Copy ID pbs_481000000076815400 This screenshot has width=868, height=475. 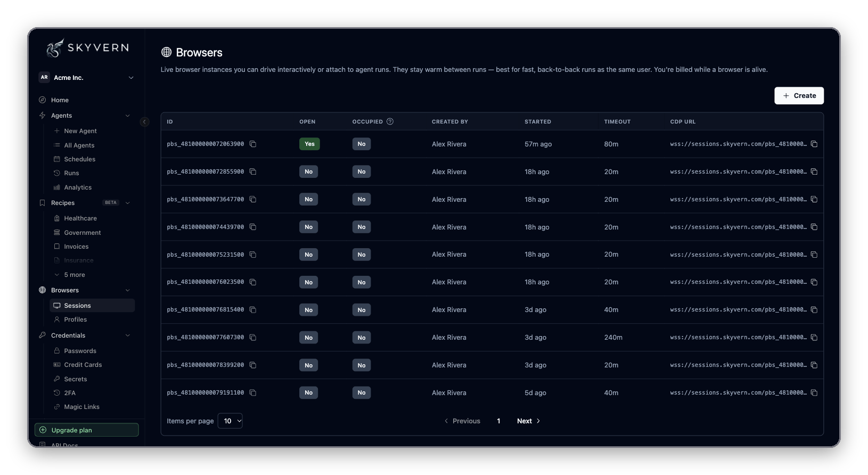tap(253, 310)
